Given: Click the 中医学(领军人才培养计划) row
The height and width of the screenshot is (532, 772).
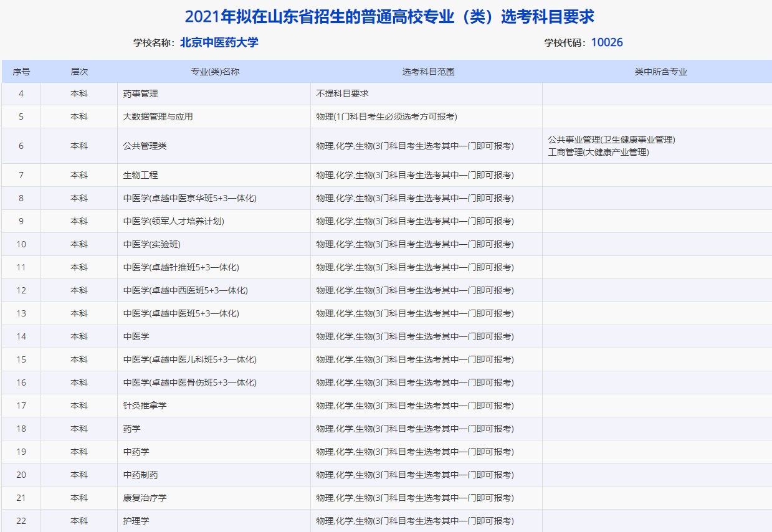Looking at the screenshot, I should (x=168, y=221).
